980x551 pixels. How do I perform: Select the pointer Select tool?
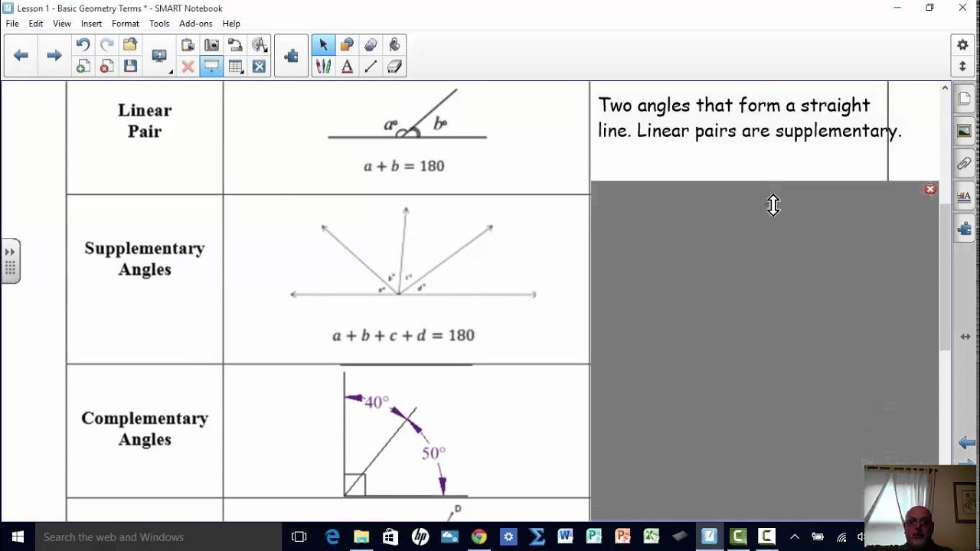(x=323, y=45)
